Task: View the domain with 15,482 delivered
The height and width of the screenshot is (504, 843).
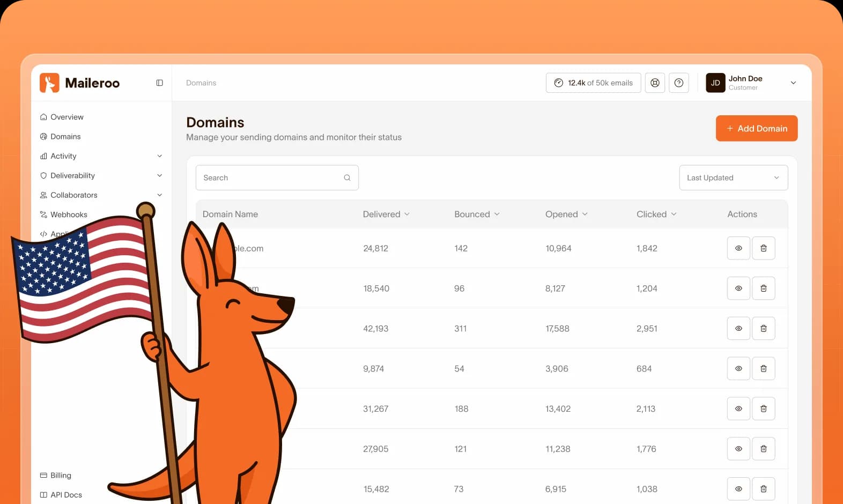Action: click(738, 489)
